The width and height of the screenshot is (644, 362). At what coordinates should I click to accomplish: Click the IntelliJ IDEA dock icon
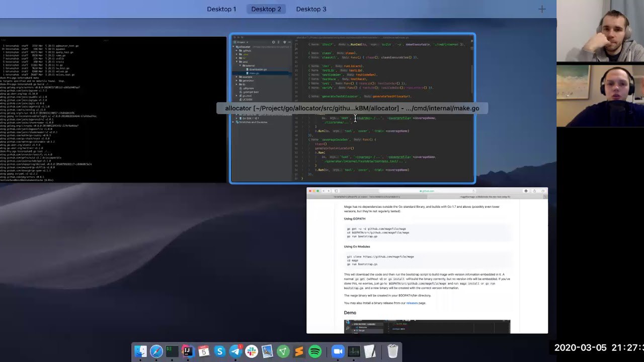[188, 351]
